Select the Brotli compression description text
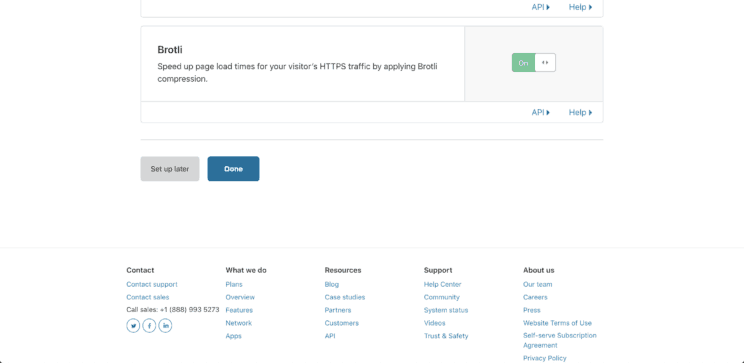This screenshot has height=363, width=744. pyautogui.click(x=298, y=73)
